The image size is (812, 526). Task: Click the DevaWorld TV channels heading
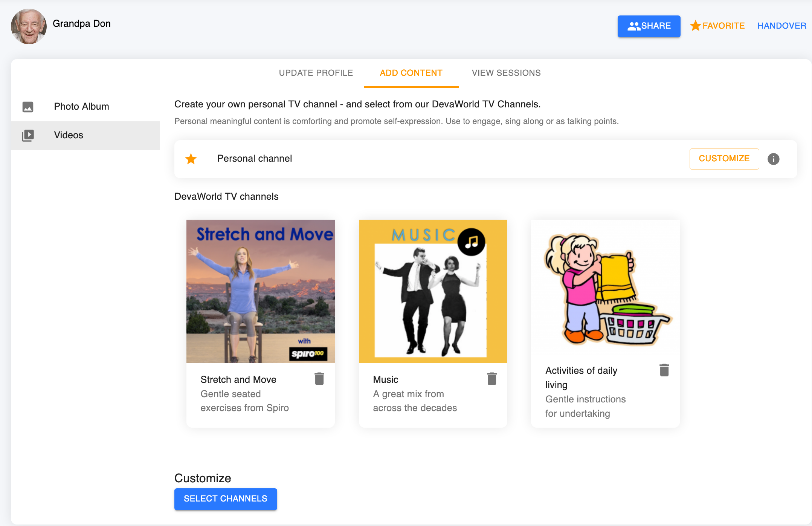coord(226,196)
